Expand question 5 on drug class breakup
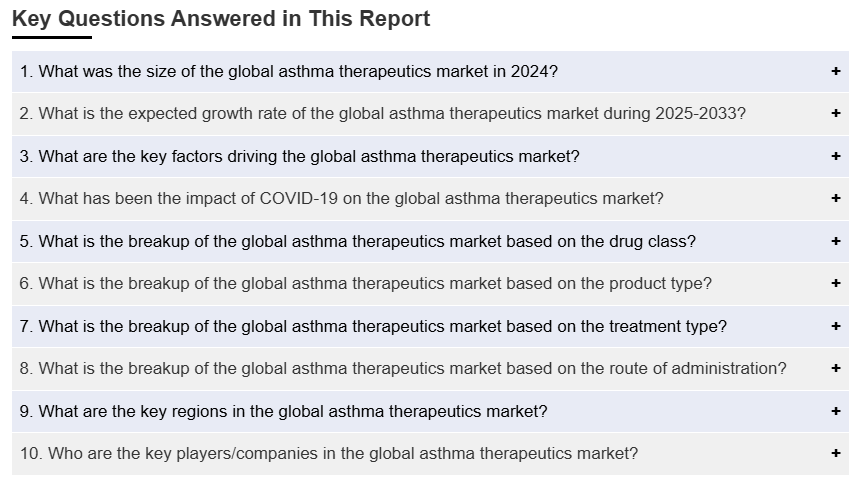860x479 pixels. (x=358, y=241)
